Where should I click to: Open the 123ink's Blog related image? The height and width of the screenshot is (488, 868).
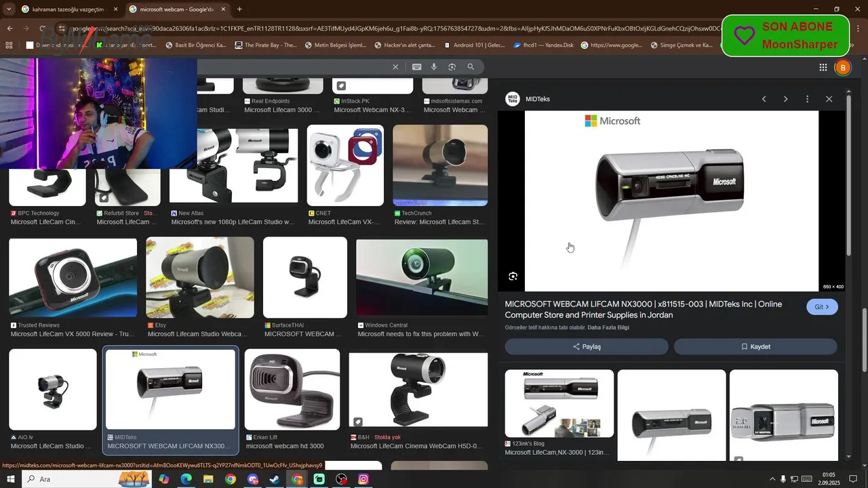tap(559, 403)
